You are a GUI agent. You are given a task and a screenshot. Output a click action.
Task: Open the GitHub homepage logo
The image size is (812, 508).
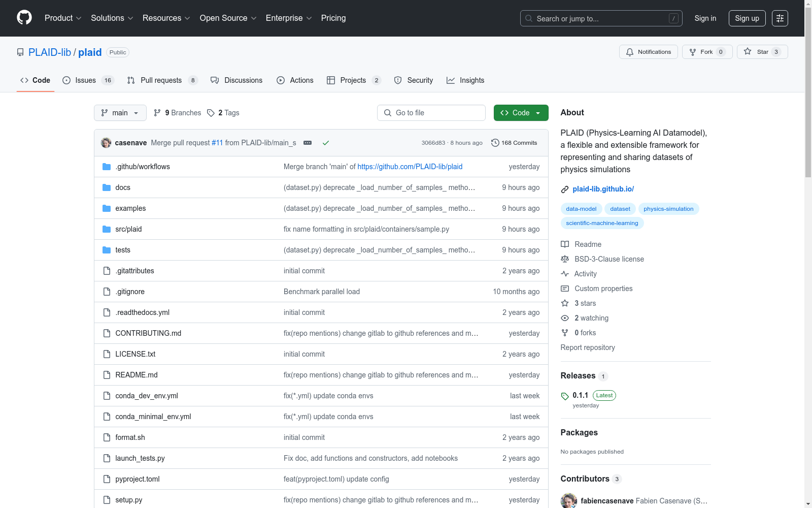click(x=24, y=18)
